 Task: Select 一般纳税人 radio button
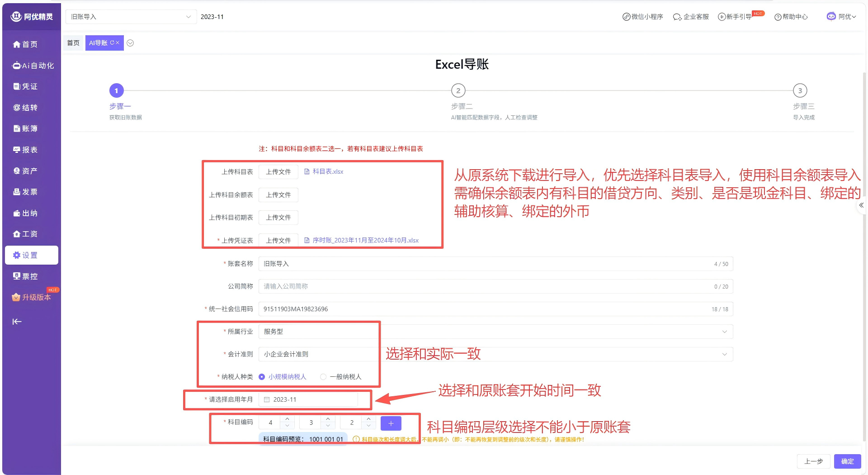tap(323, 377)
